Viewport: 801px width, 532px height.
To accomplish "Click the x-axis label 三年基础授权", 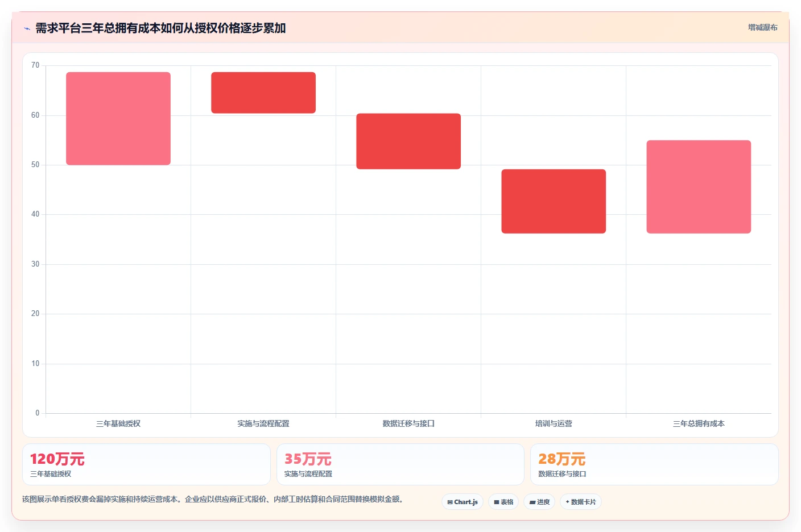I will pyautogui.click(x=118, y=423).
